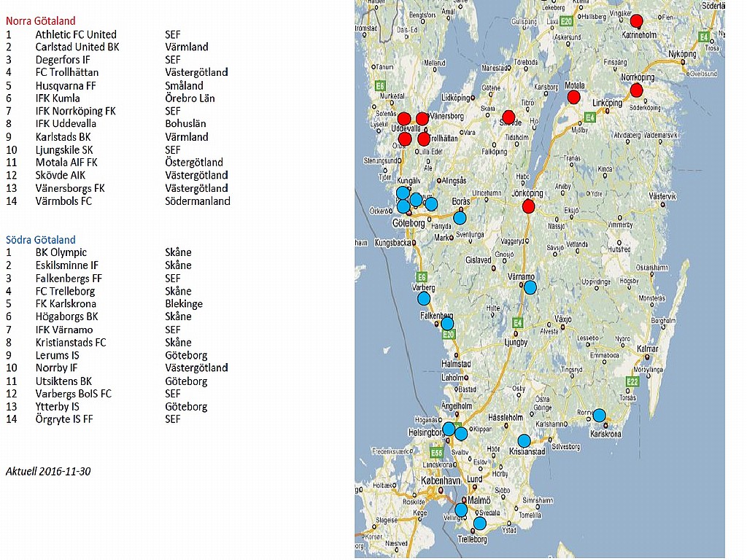Select Örgryte IS FF team entry
The height and width of the screenshot is (560, 747).
(64, 419)
